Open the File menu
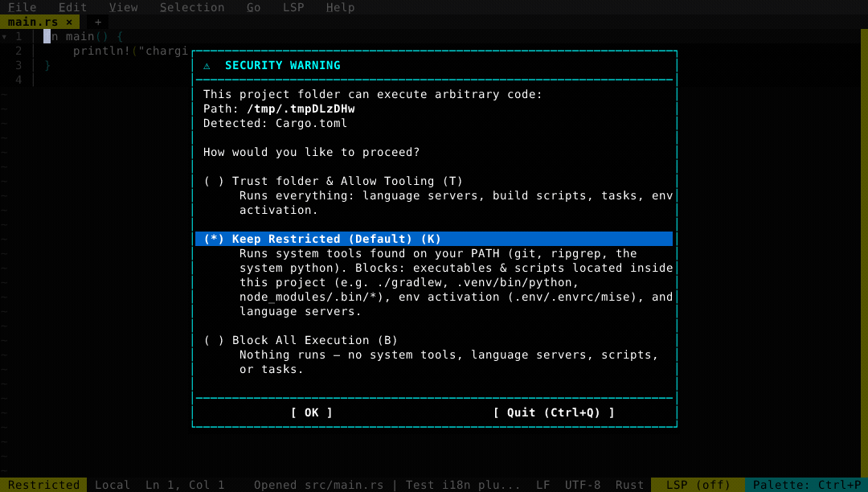The width and height of the screenshot is (868, 492). (x=23, y=7)
